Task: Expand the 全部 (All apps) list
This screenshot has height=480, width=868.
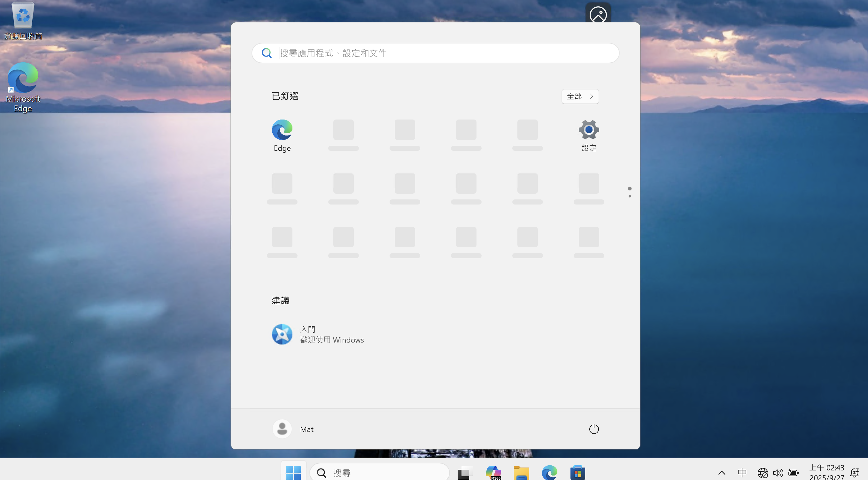Action: pyautogui.click(x=580, y=96)
